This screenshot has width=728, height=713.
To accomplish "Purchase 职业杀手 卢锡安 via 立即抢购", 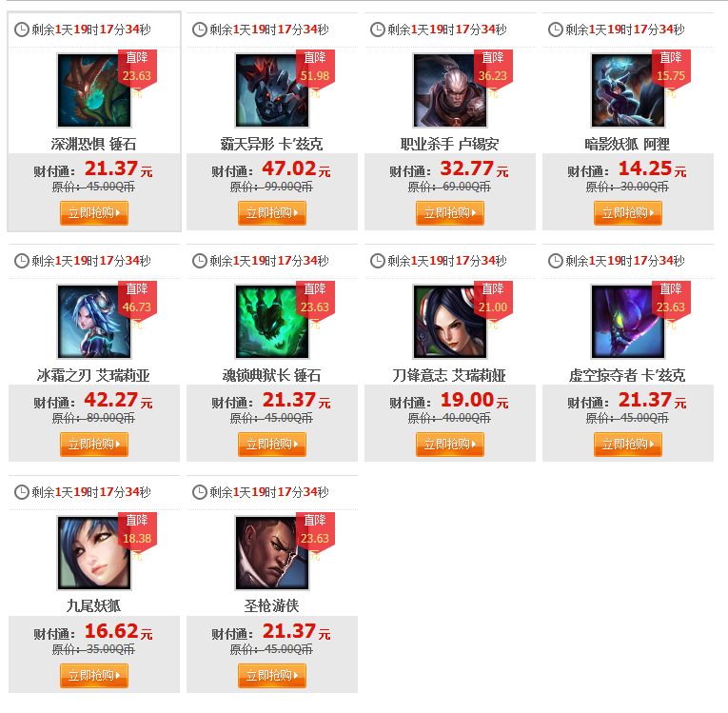I will click(x=450, y=213).
